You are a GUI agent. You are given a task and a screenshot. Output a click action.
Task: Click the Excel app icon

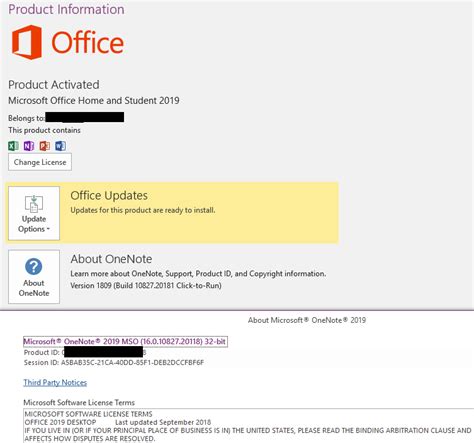click(x=13, y=146)
